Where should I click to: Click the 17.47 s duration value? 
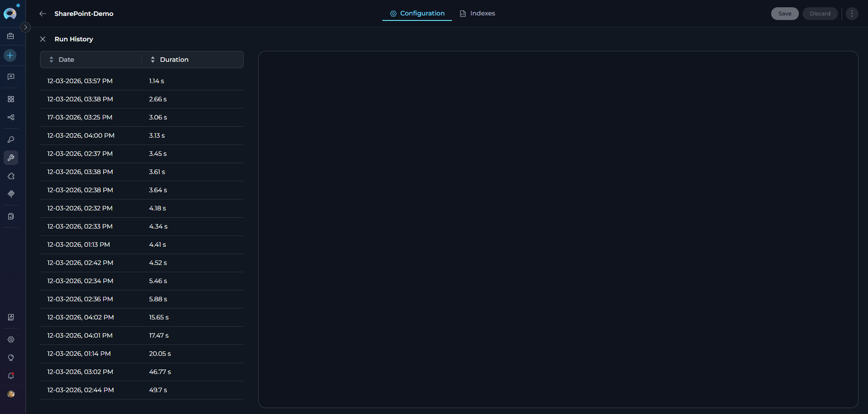[x=159, y=335]
